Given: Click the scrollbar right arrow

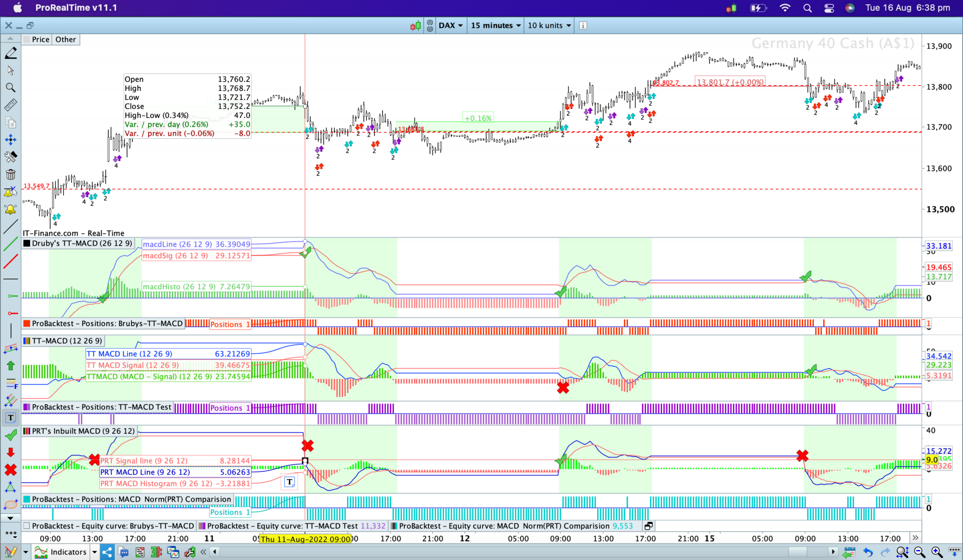Looking at the screenshot, I should [x=833, y=552].
